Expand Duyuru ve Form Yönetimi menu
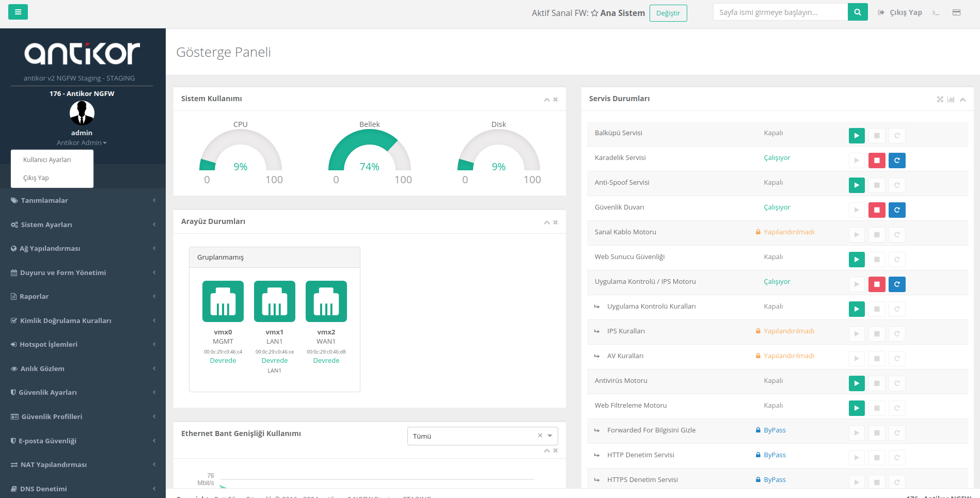 tap(83, 272)
